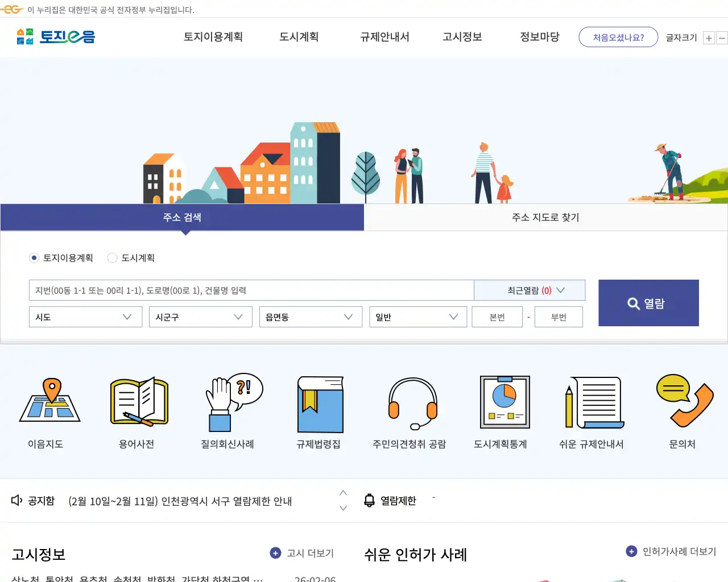Switch to the 주소 지도로 찾기 tab

pyautogui.click(x=545, y=217)
